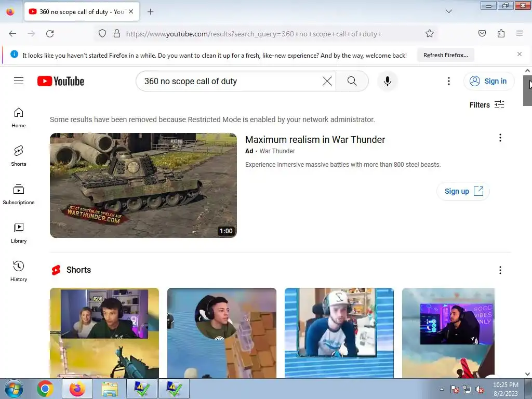The height and width of the screenshot is (399, 532).
Task: Read the Restricted Mode notice text
Action: tap(212, 119)
